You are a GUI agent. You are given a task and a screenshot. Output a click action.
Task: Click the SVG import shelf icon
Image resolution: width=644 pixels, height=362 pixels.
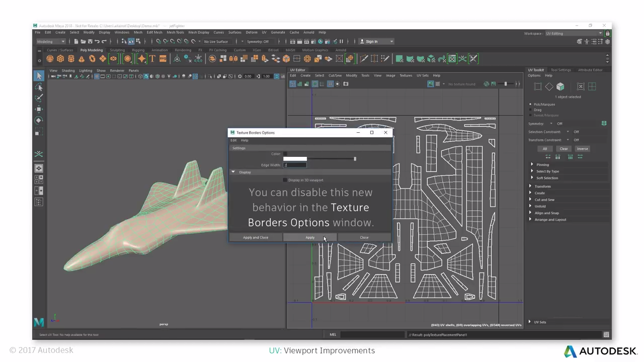pos(163,59)
